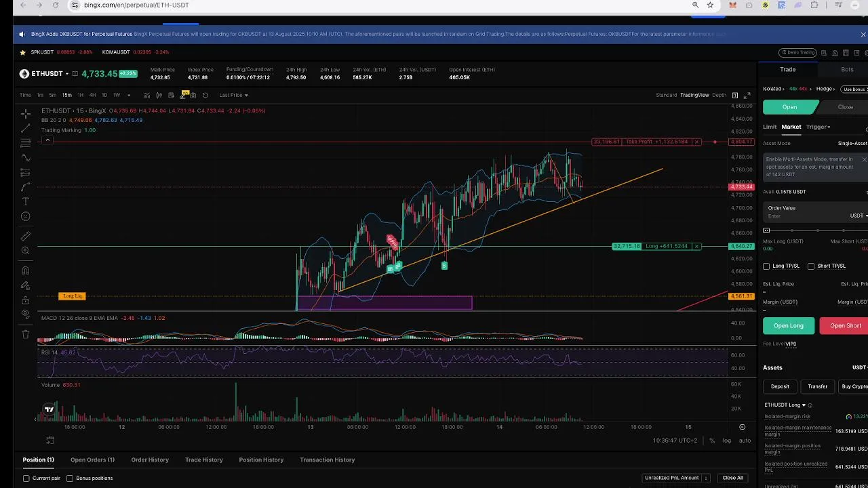868x488 pixels.
Task: Click the Transfer button
Action: click(x=817, y=386)
